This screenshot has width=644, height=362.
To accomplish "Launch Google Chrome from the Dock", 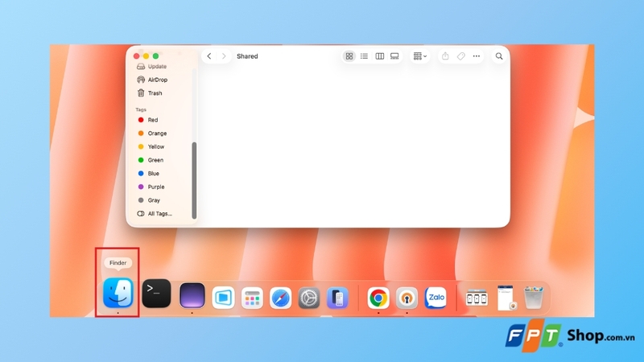I will pyautogui.click(x=378, y=298).
